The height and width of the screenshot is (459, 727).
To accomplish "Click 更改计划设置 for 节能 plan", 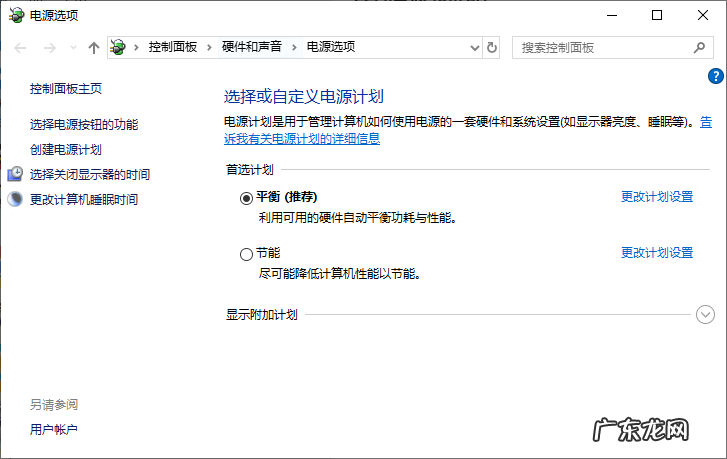I will click(x=657, y=253).
